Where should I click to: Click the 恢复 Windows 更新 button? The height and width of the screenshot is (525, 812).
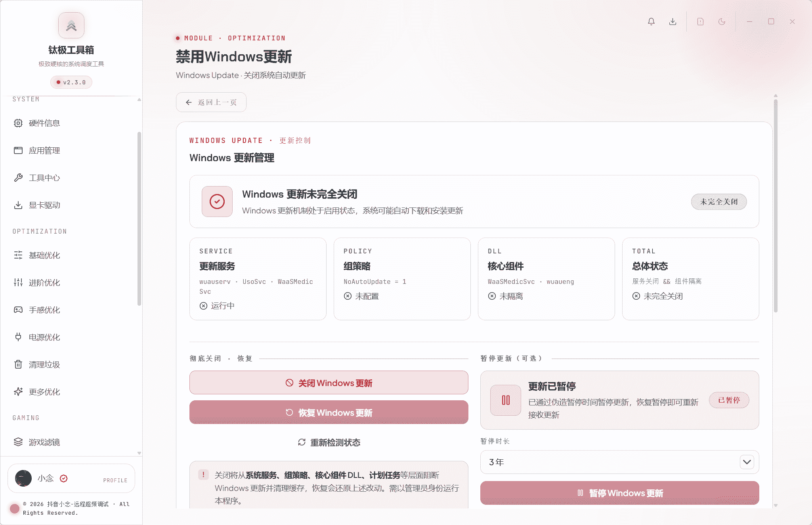329,412
